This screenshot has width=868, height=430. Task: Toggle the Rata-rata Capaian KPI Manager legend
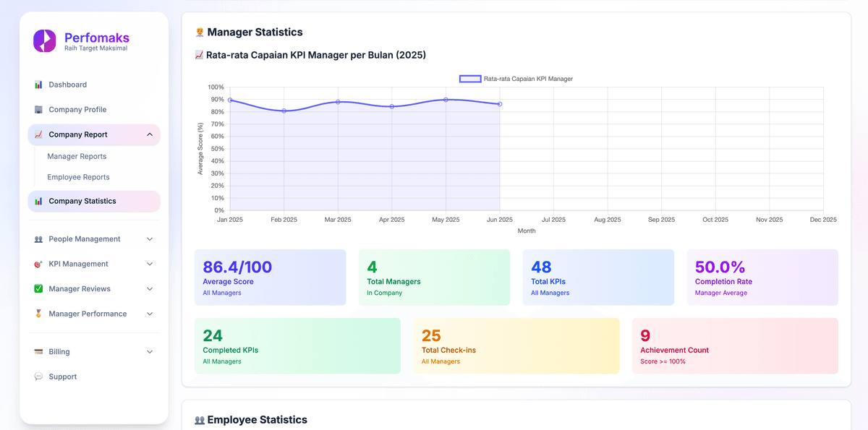pyautogui.click(x=516, y=79)
